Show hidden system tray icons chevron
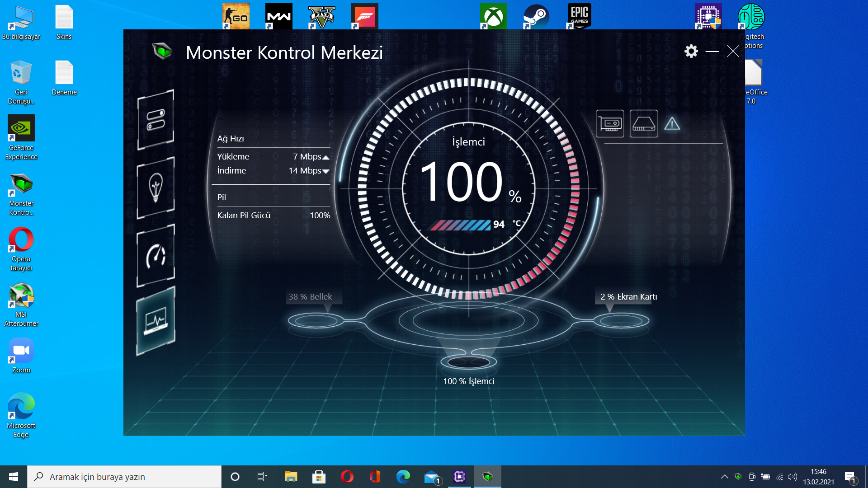Viewport: 868px width, 488px height. (x=724, y=477)
